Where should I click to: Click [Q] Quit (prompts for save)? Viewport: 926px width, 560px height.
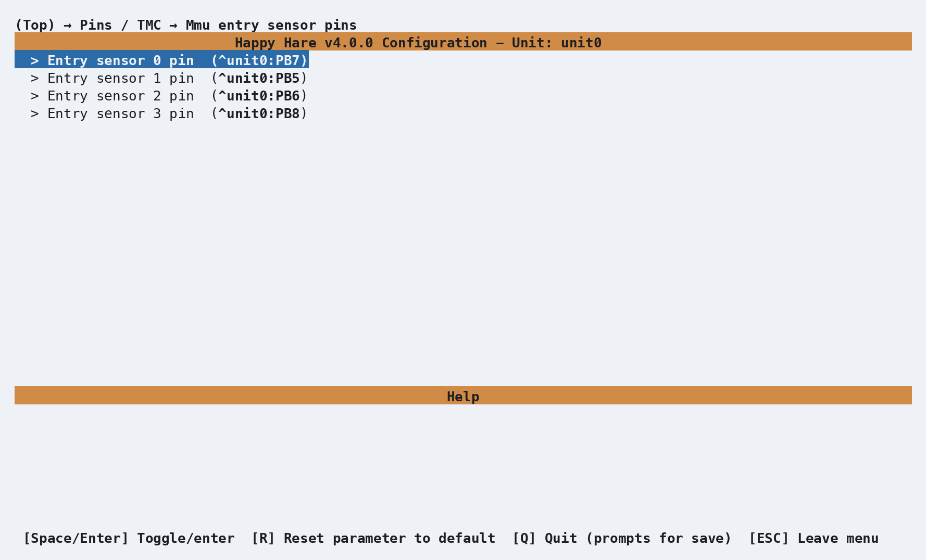click(x=622, y=538)
